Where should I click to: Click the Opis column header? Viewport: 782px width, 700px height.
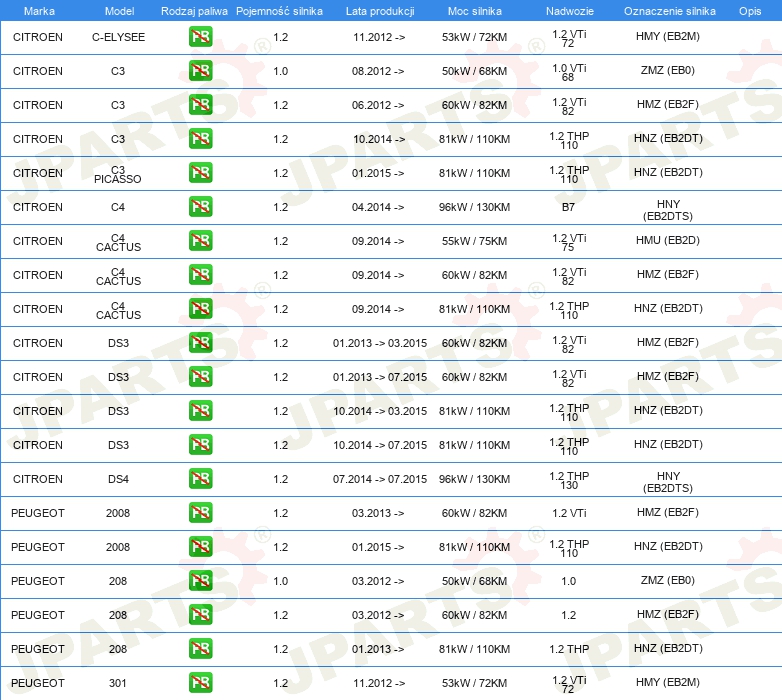point(750,11)
